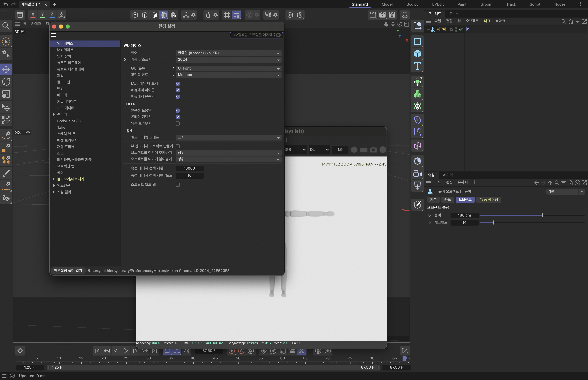Switch to the Sculpt layout tab
This screenshot has width=588, height=380.
click(x=412, y=4)
